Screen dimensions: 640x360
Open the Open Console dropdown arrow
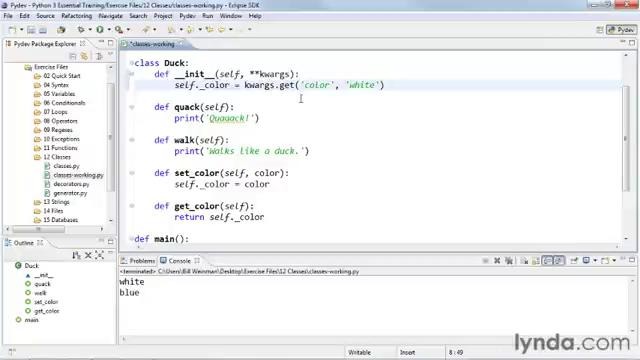[614, 260]
